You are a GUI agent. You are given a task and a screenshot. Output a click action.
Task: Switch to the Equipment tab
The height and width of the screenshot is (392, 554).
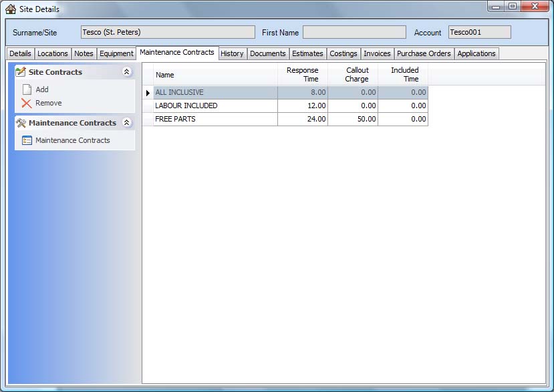pos(116,54)
